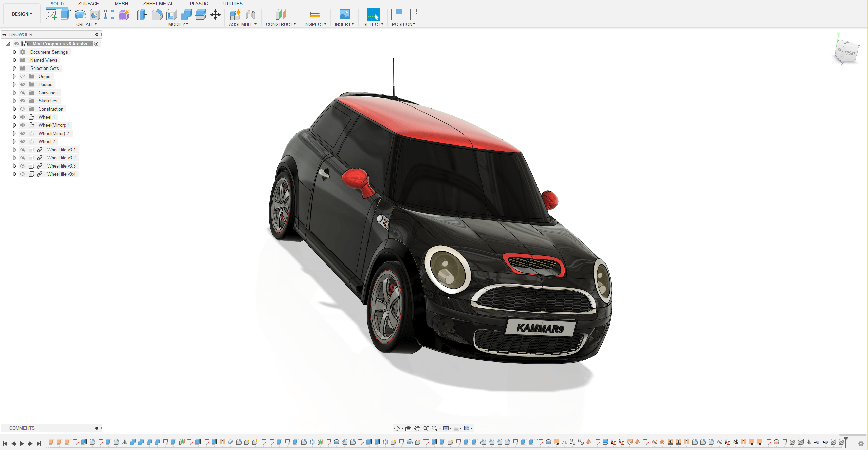
Task: Expand Selection Sets node
Action: pyautogui.click(x=14, y=68)
